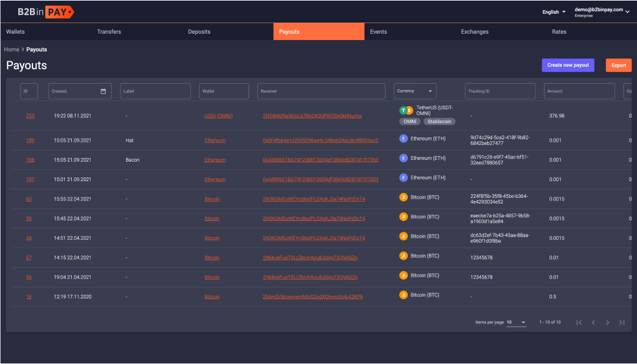Click the label "Hat" in row 189
Viewport: 637px width, 364px height.
(x=130, y=140)
